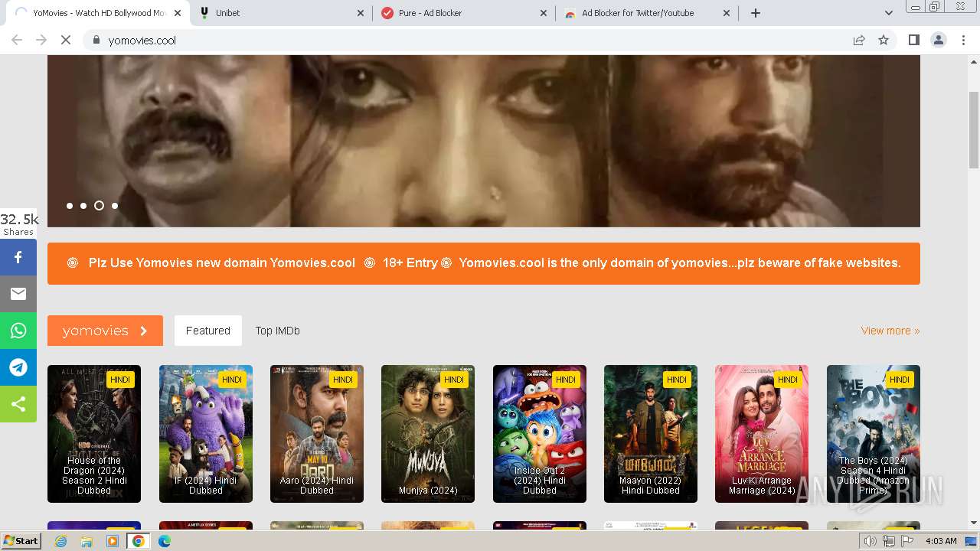
Task: Switch to the Unibet tab
Action: (x=280, y=13)
